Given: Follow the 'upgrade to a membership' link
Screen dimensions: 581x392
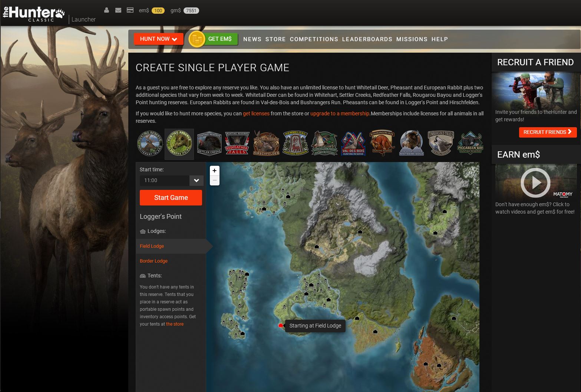Looking at the screenshot, I should (x=340, y=113).
